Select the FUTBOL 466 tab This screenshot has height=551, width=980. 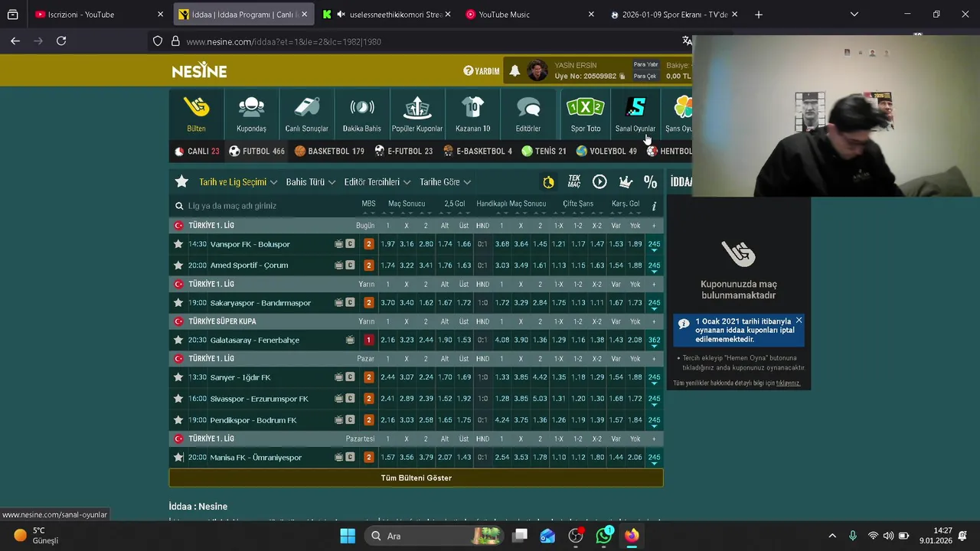click(x=256, y=152)
